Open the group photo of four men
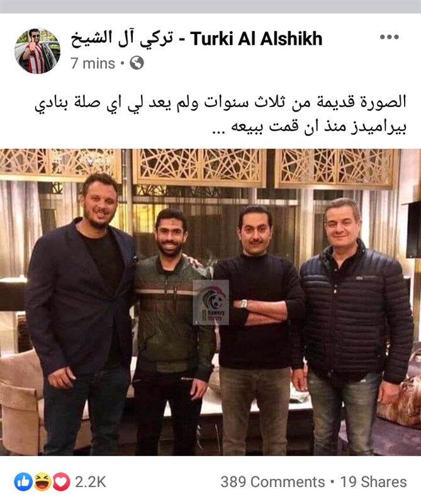This screenshot has width=421, height=504. [x=210, y=302]
